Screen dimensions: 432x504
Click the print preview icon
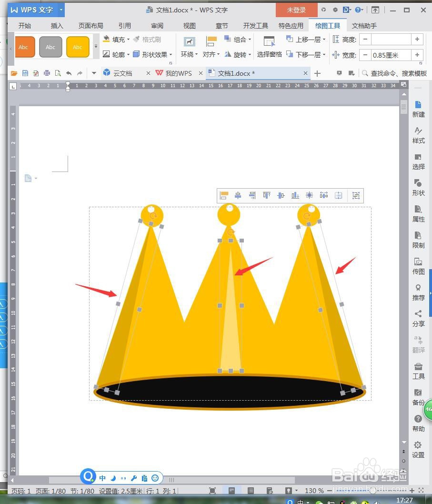[x=58, y=73]
